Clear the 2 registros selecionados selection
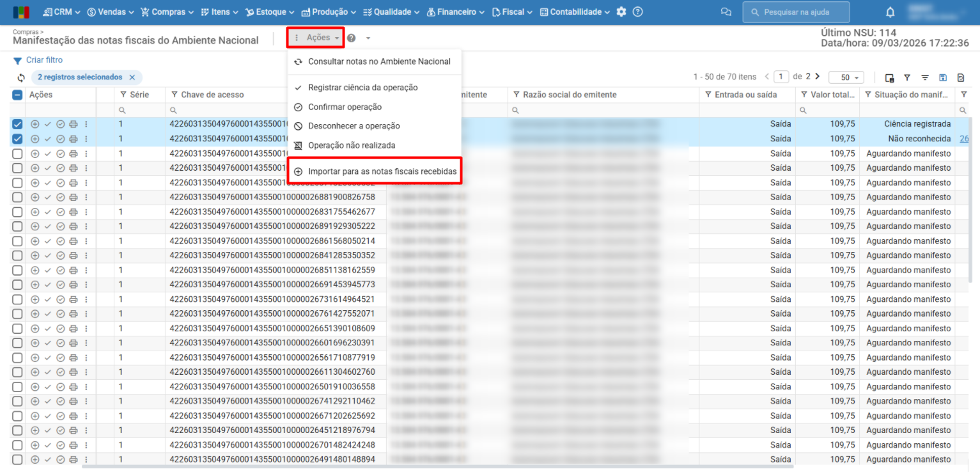This screenshot has width=980, height=472. [x=132, y=77]
